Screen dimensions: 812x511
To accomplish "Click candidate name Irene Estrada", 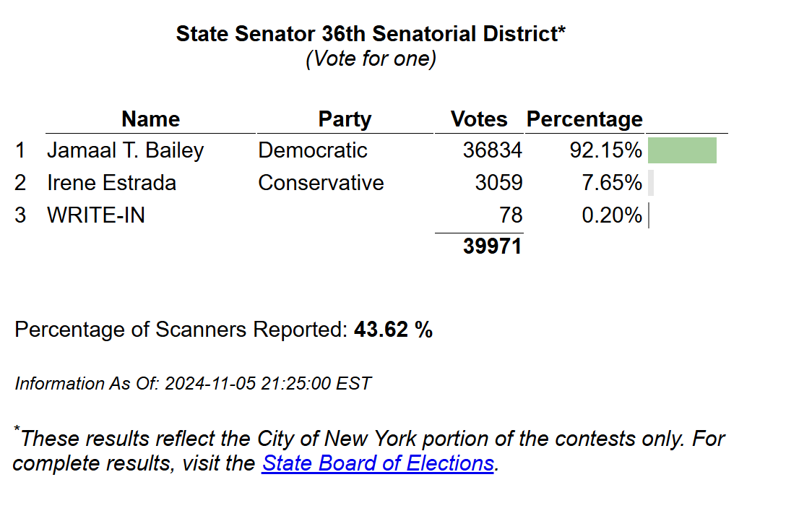I will [111, 183].
